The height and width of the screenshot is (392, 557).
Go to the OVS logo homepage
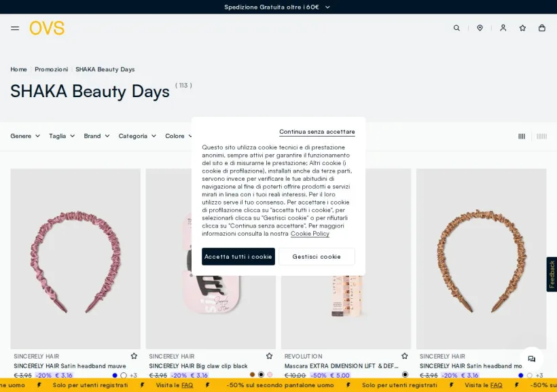pos(47,28)
